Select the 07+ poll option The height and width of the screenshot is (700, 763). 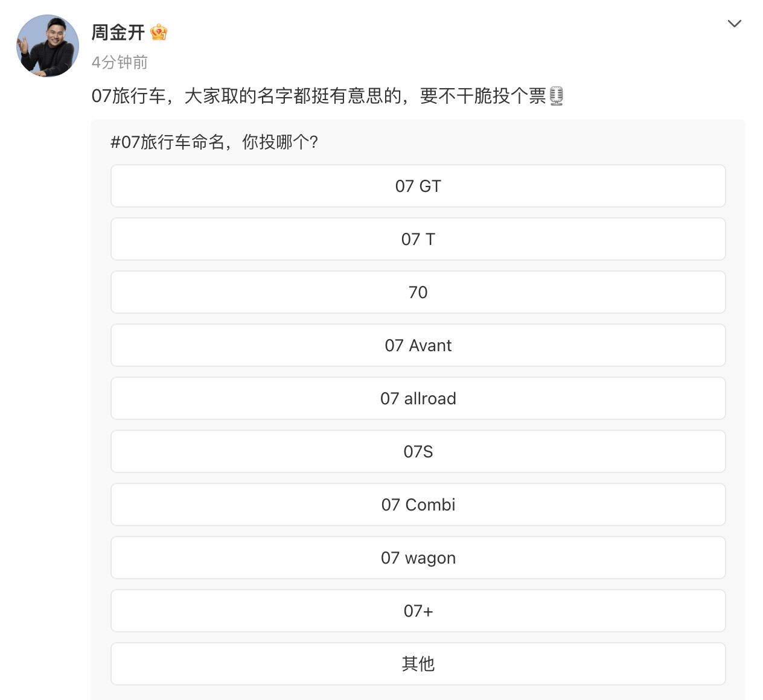coord(418,611)
